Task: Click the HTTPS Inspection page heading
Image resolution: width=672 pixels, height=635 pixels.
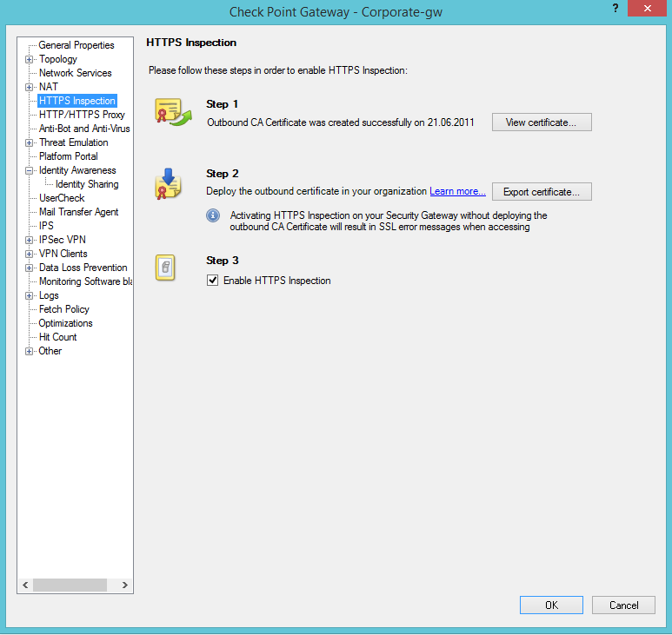Action: (191, 43)
